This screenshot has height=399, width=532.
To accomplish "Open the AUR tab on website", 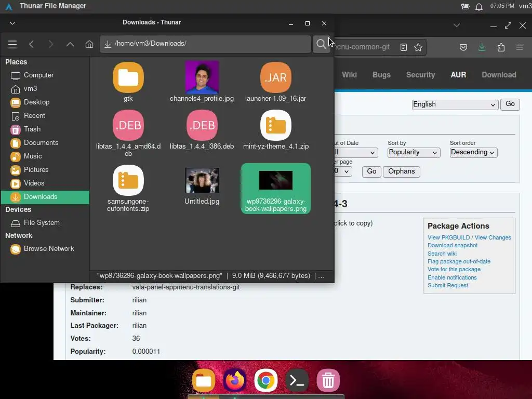I will coord(458,75).
